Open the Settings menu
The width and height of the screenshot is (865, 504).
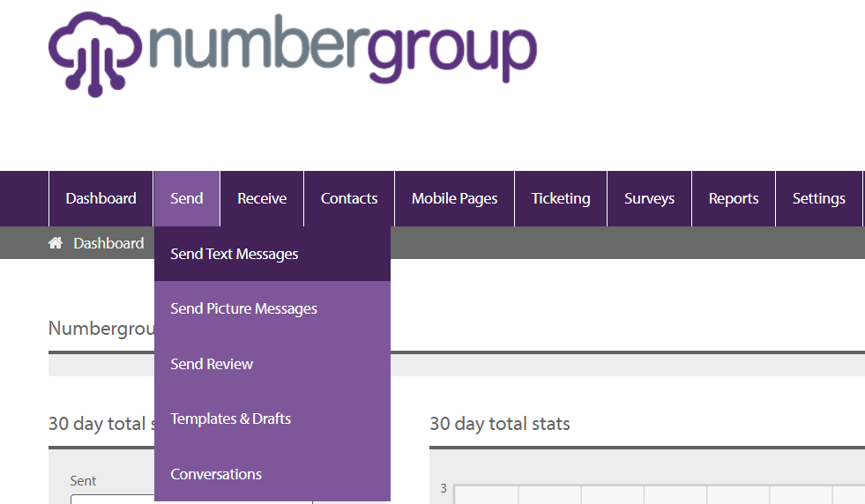tap(818, 198)
